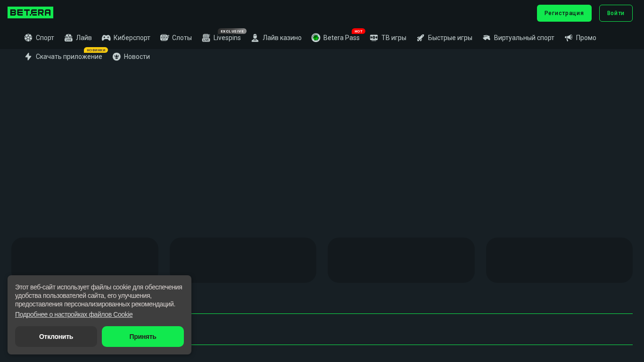Go to the Лайв menu item

point(84,38)
